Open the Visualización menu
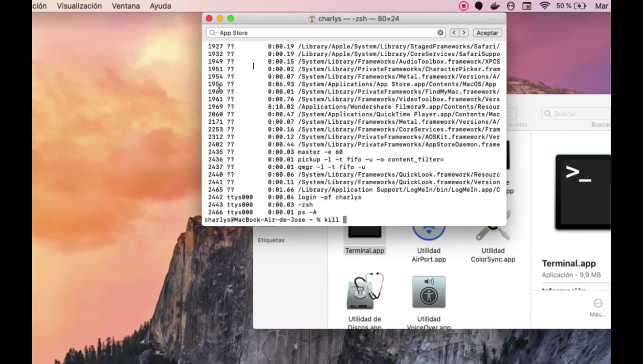Viewport: 643px width, 364px height. click(x=79, y=6)
